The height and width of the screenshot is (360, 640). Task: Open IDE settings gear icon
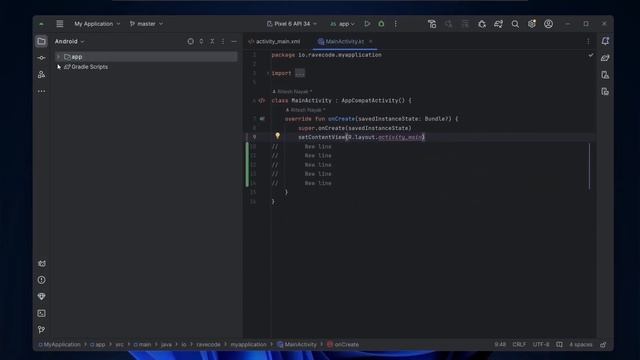532,24
